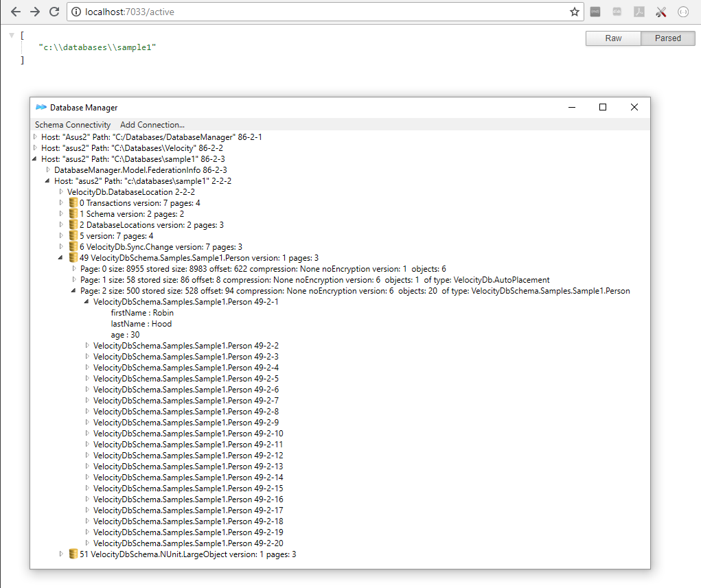Select '6 VelocityDb.Sync.Change version: 7' row
This screenshot has width=701, height=588.
click(x=161, y=246)
